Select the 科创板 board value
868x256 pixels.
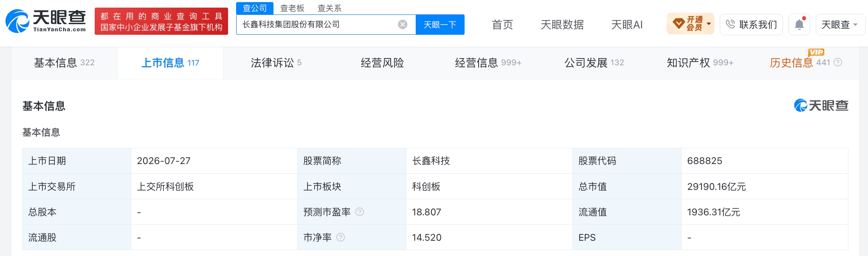[426, 186]
